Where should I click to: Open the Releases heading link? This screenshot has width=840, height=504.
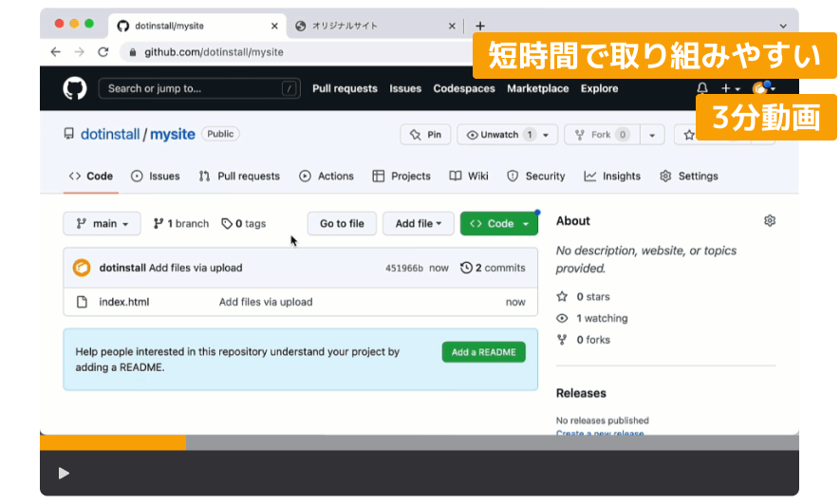click(581, 393)
